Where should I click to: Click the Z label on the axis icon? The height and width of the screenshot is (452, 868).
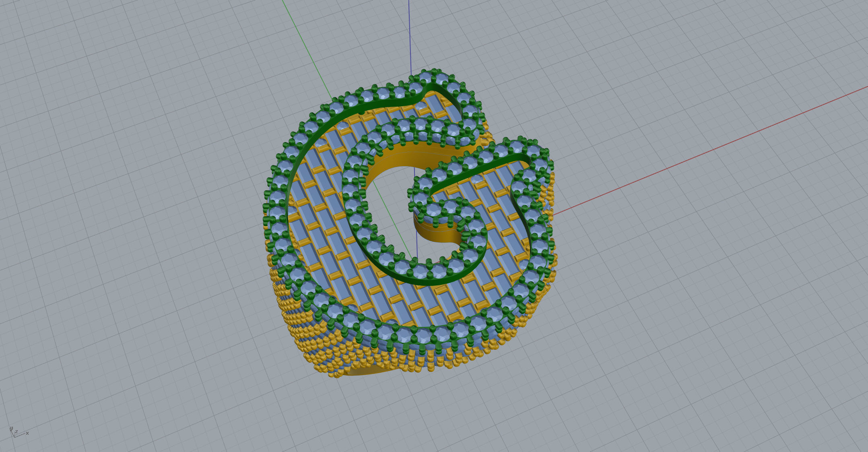pos(16,432)
